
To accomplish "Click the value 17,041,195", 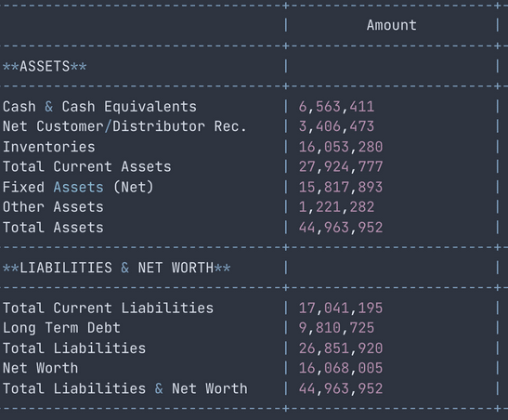I will point(341,308).
